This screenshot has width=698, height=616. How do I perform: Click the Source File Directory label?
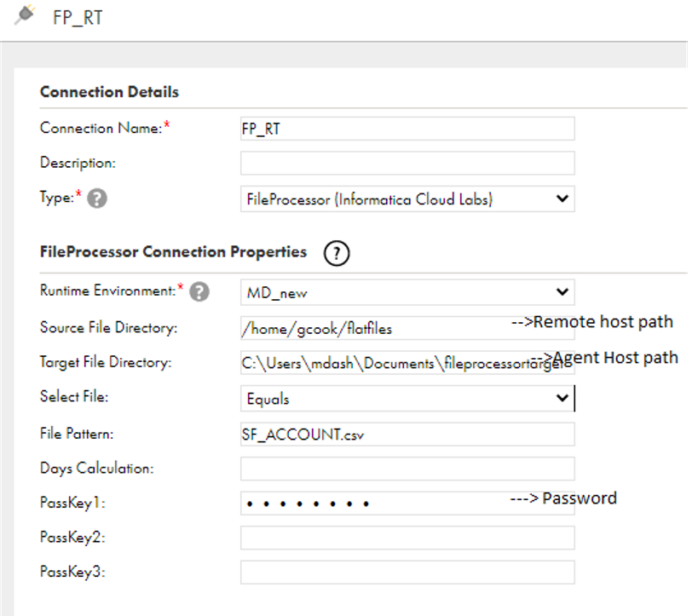point(108,327)
